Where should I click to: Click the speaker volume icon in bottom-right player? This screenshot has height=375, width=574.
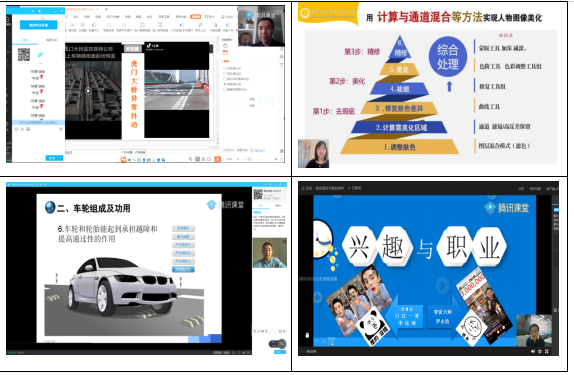[533, 351]
